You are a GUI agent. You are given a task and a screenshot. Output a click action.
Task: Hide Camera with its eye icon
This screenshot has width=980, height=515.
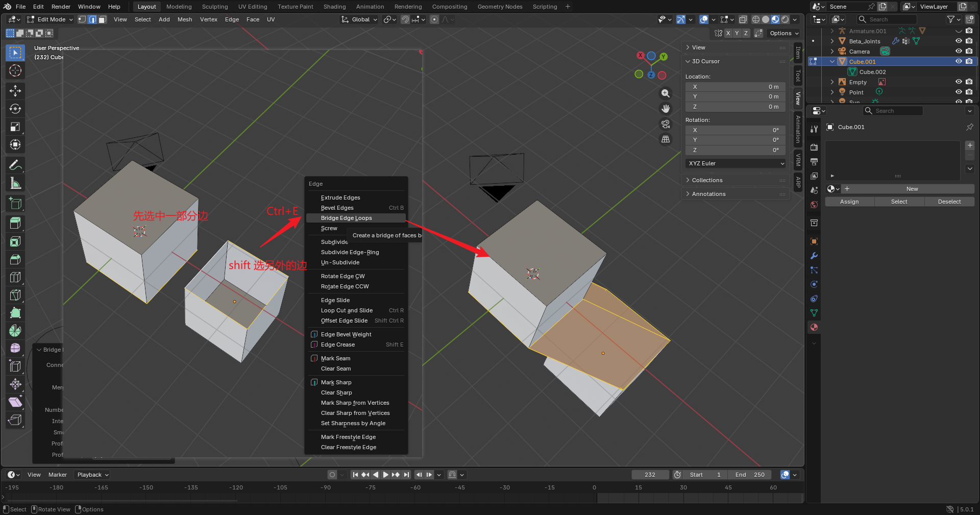(x=959, y=52)
